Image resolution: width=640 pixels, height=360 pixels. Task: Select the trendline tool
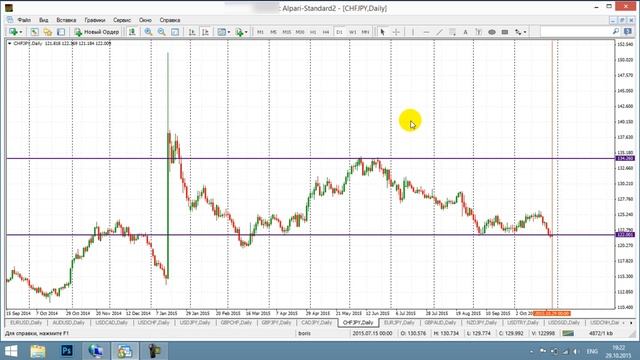(x=439, y=32)
